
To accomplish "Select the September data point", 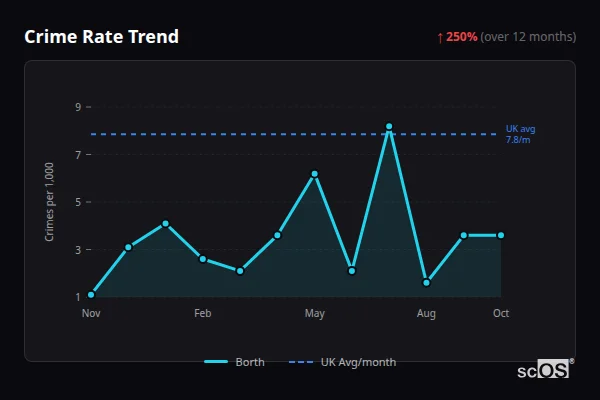I will 464,235.
